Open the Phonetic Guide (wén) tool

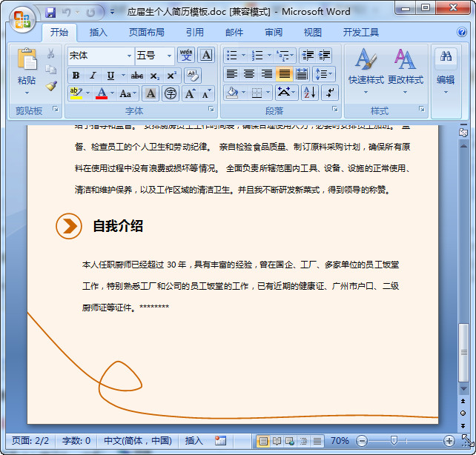(x=186, y=55)
